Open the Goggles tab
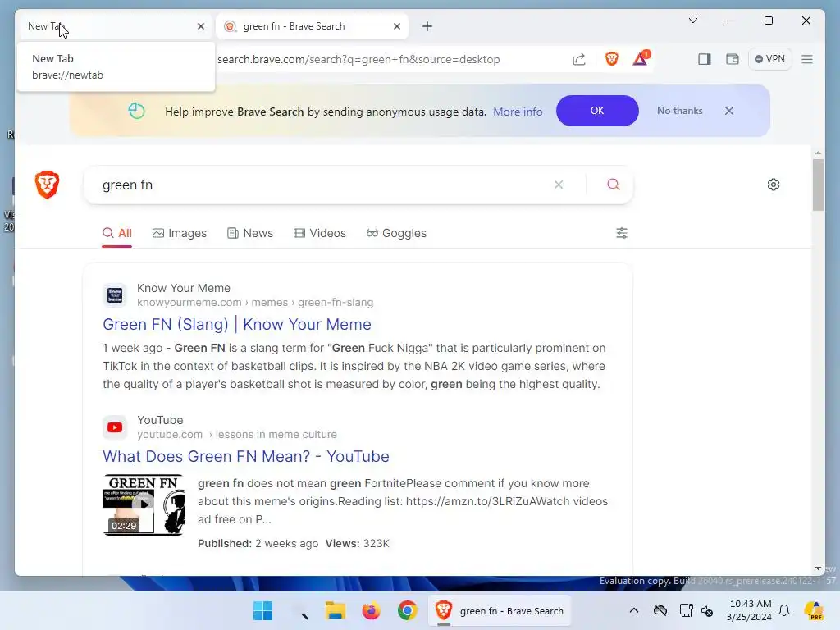Screen dimensions: 840x630 click(x=396, y=233)
